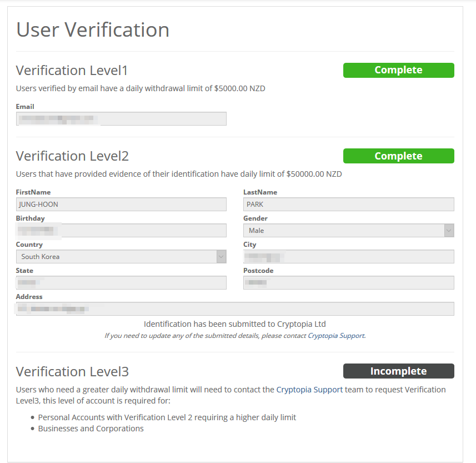Click the Complete badge for Verification Level2

(398, 156)
